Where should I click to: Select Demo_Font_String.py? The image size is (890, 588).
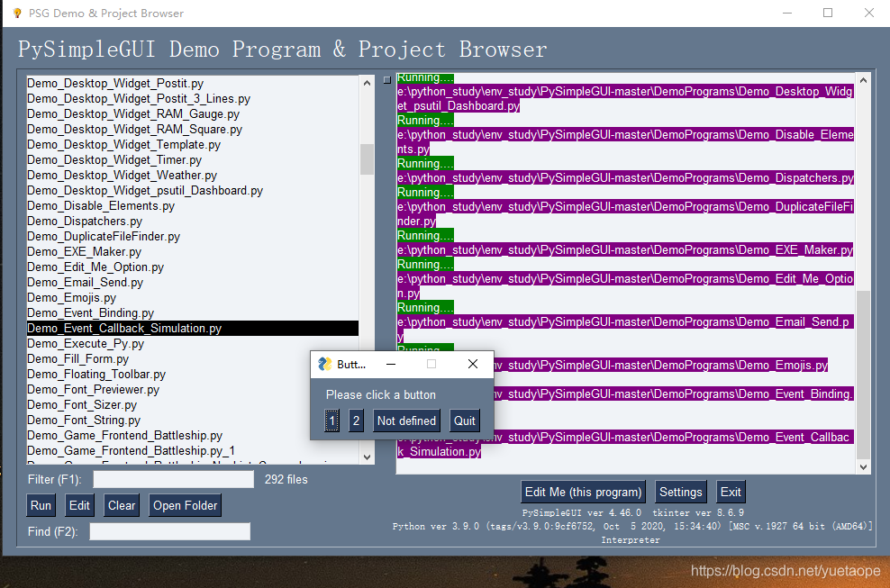pyautogui.click(x=193, y=421)
